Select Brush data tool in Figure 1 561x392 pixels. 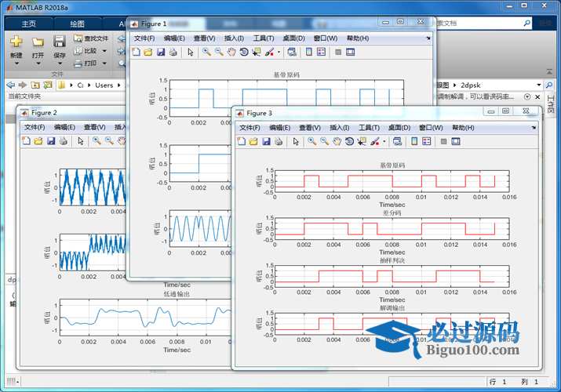(269, 53)
